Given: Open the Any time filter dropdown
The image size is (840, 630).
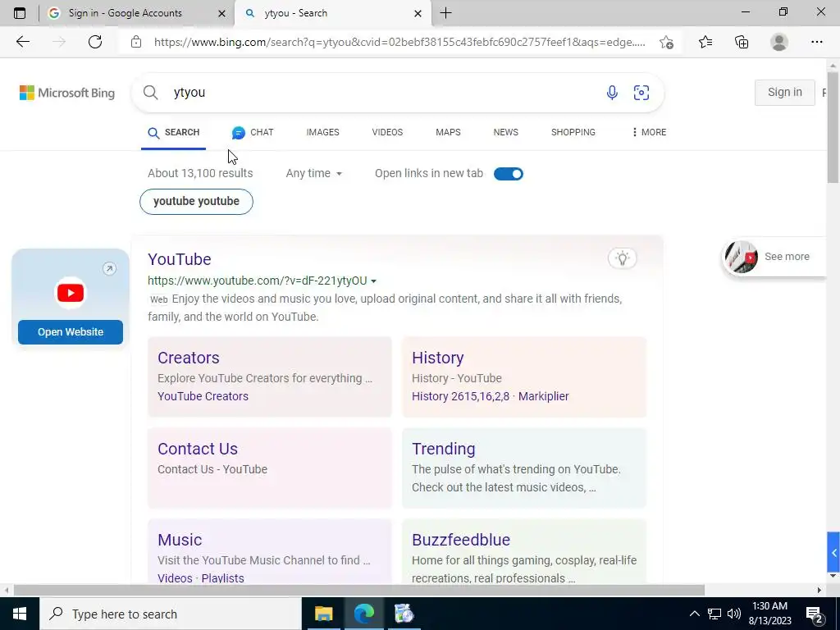Looking at the screenshot, I should [x=314, y=174].
